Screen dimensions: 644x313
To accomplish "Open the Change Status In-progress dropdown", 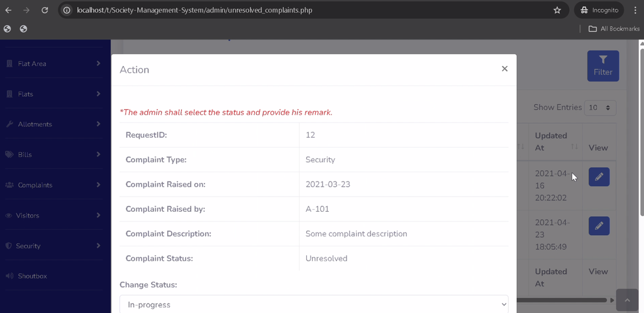I will [x=314, y=304].
